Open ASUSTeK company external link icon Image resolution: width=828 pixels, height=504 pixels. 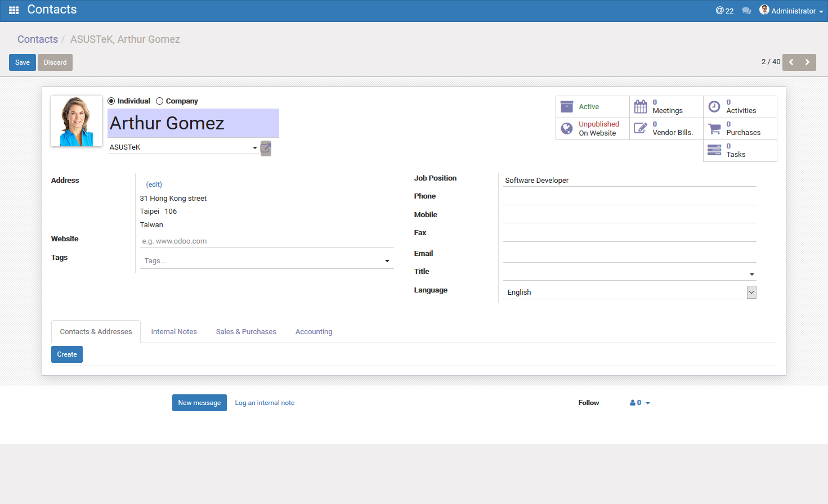click(266, 148)
